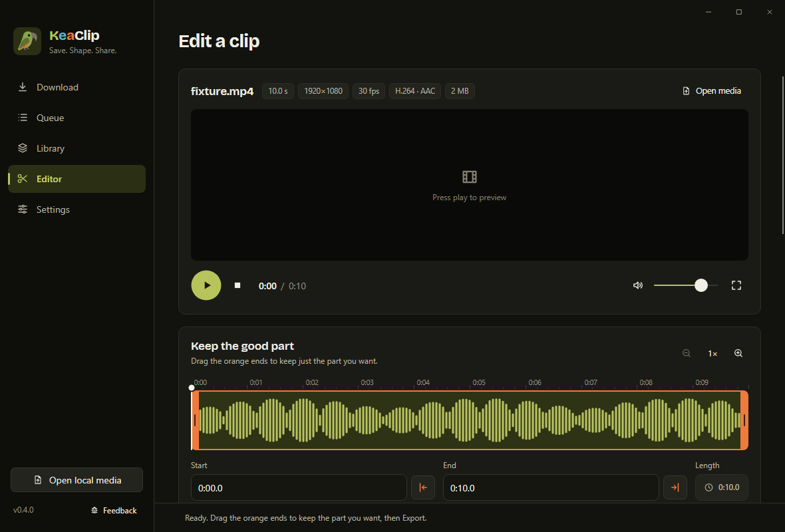Image resolution: width=785 pixels, height=532 pixels.
Task: Go to the Queue page
Action: 77,118
